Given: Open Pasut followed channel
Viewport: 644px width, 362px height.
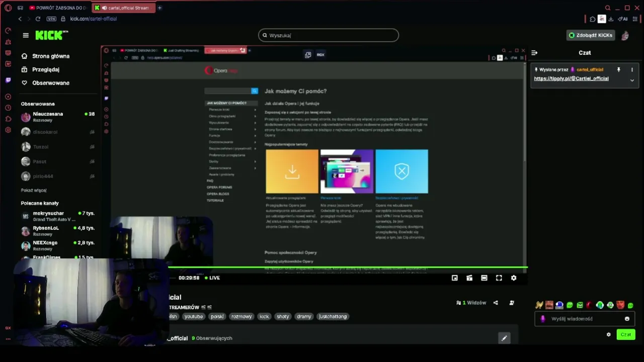Looking at the screenshot, I should pos(58,161).
